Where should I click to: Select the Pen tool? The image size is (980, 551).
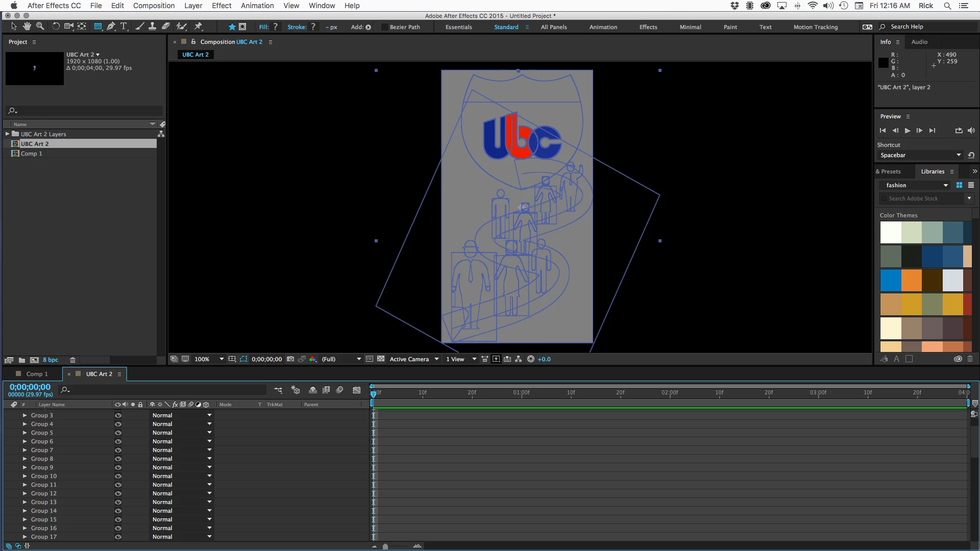coord(111,27)
